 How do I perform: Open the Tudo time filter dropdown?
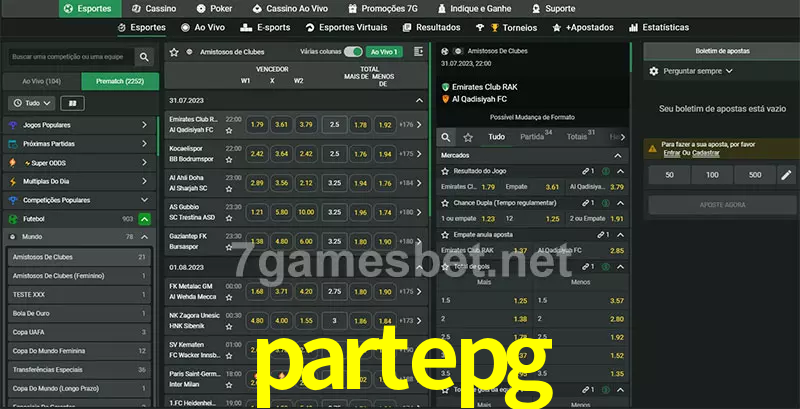(32, 103)
